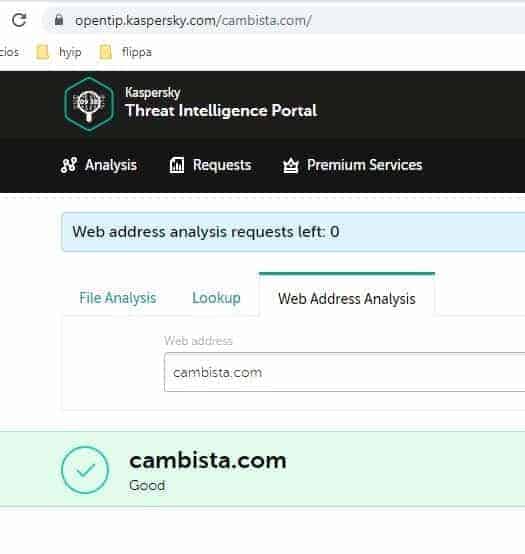Open the hyip bookmarks folder
Viewport: 525px width, 554px height.
click(x=59, y=52)
